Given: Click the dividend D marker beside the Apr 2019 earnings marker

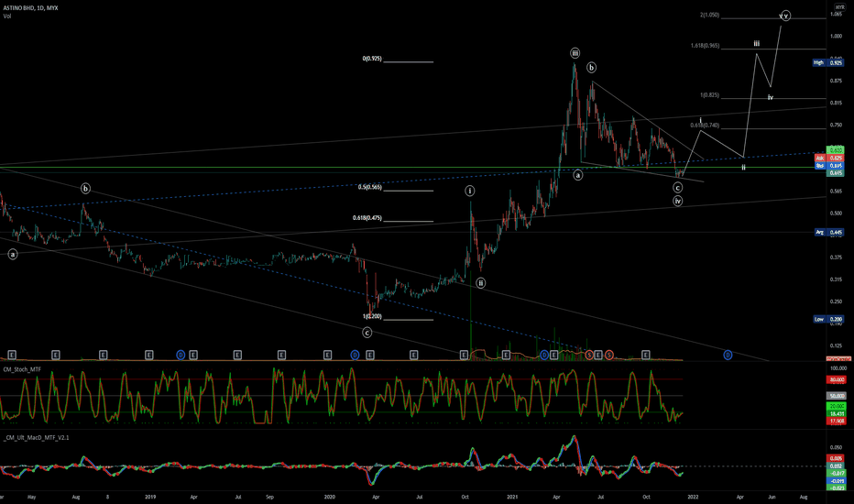Looking at the screenshot, I should coord(181,355).
